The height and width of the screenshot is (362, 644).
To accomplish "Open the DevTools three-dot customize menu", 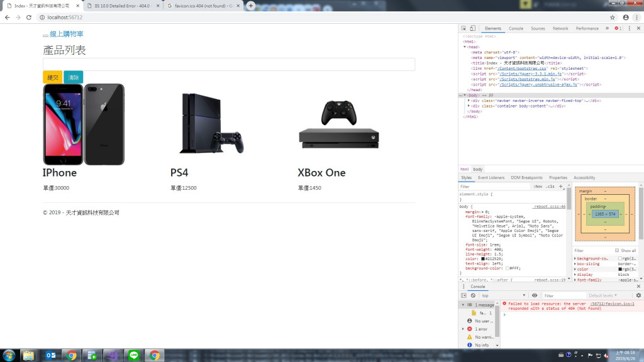I will (x=629, y=28).
